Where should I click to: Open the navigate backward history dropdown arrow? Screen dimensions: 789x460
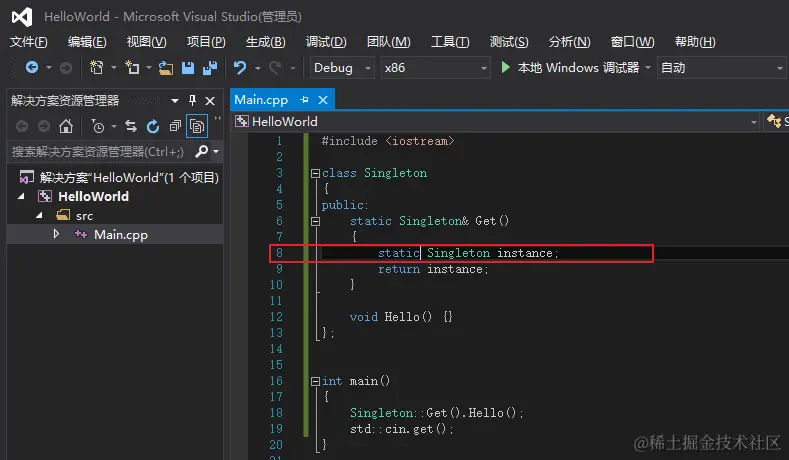tap(49, 67)
